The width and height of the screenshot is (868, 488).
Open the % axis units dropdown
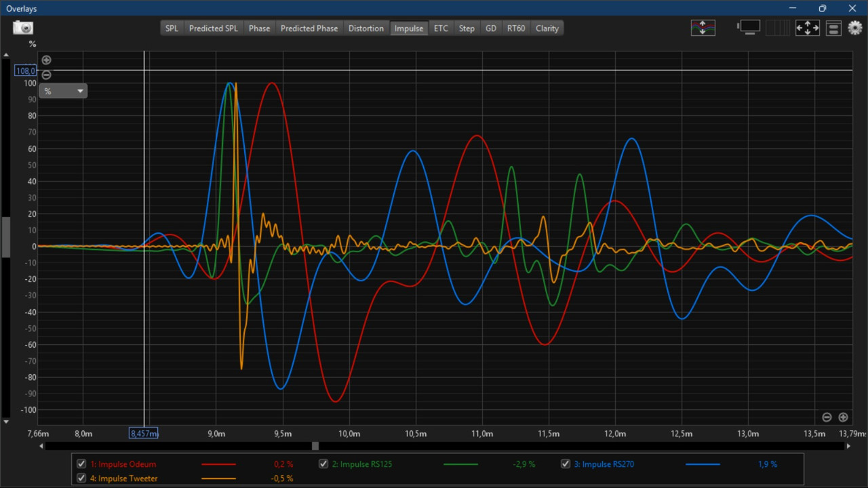pos(63,91)
